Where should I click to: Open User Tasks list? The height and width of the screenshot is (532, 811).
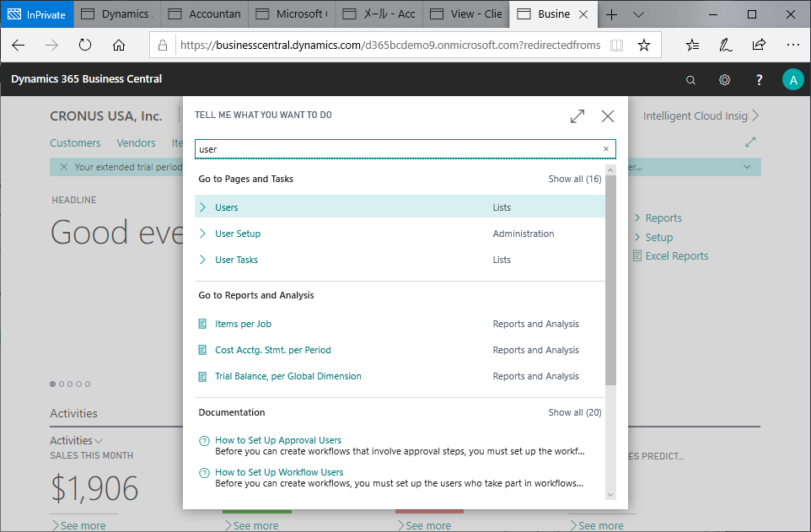[236, 260]
